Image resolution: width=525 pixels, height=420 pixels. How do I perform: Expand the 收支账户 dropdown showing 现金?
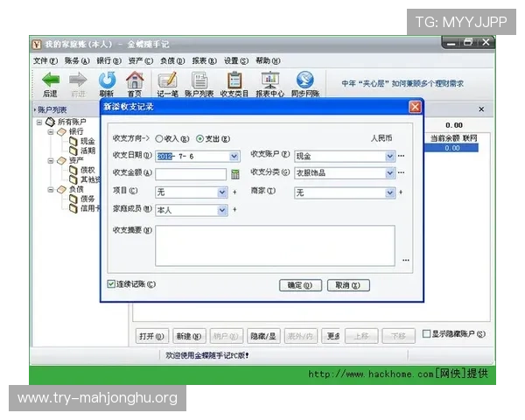pos(389,157)
